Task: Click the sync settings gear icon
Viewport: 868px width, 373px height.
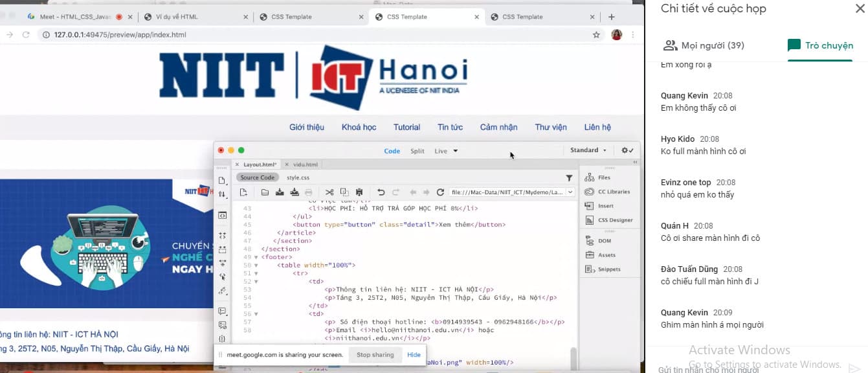Action: pyautogui.click(x=627, y=150)
